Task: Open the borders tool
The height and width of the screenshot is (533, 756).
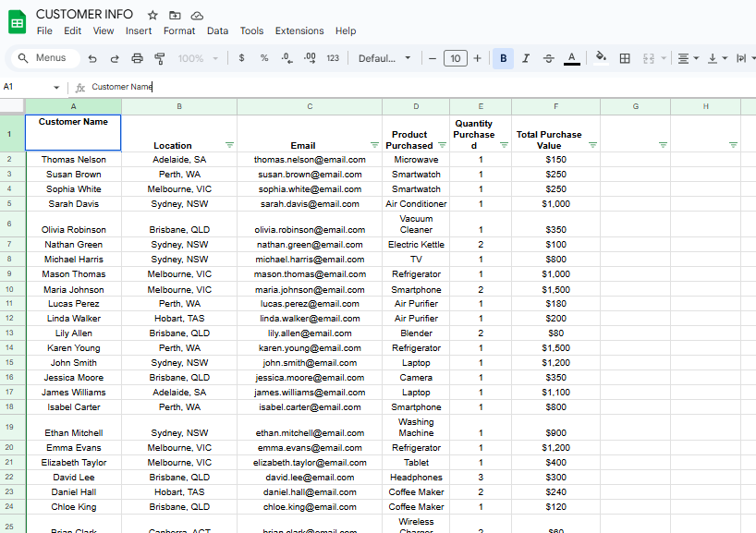Action: click(x=625, y=58)
